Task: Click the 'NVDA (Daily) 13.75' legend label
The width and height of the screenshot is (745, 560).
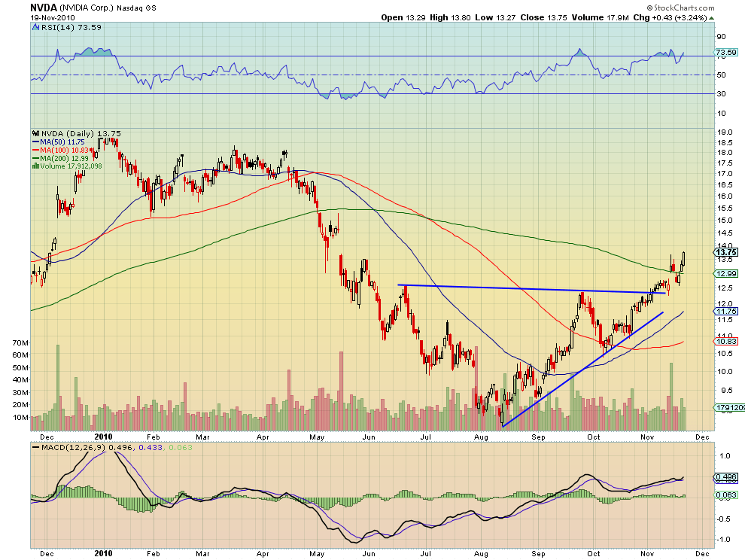Action: pyautogui.click(x=81, y=133)
